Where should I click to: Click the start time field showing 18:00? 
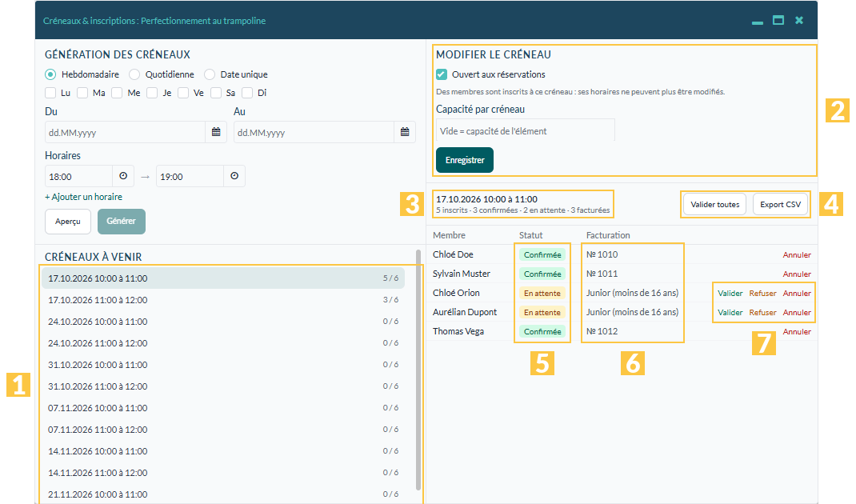point(78,176)
